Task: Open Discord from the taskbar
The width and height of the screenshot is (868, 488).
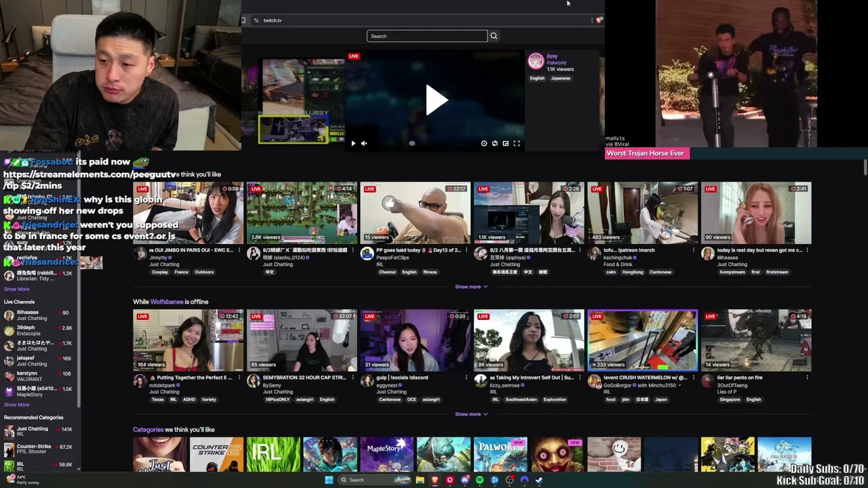Action: click(465, 480)
